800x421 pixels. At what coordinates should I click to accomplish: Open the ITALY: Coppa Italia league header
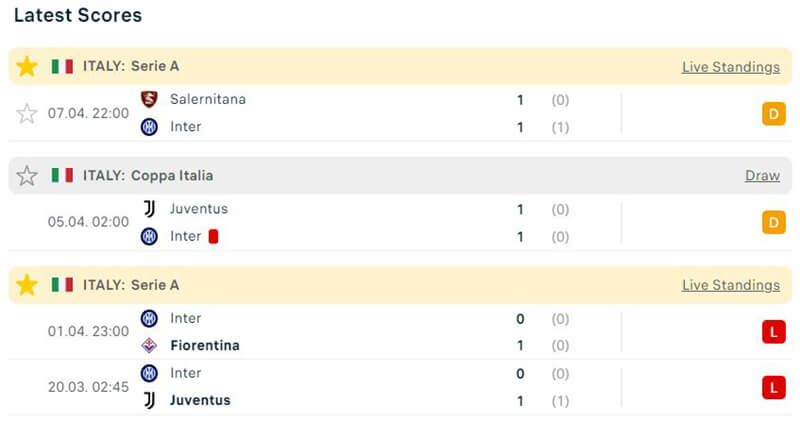148,176
